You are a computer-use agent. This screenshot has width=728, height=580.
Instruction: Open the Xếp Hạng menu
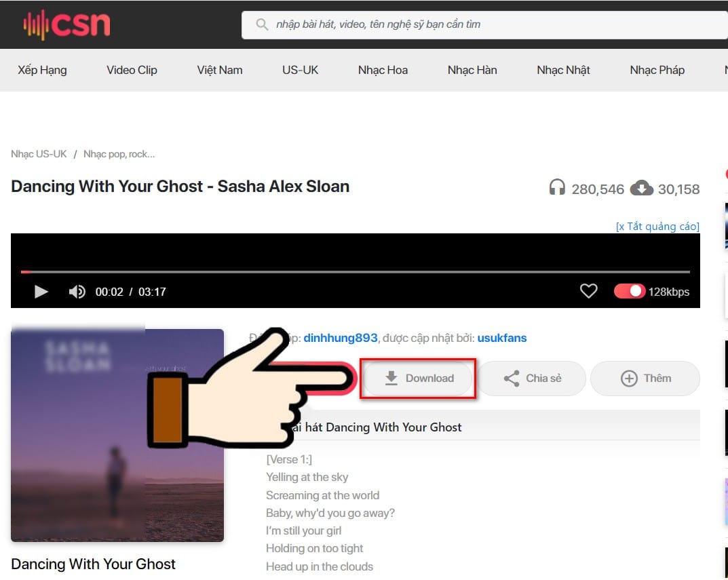coord(42,70)
